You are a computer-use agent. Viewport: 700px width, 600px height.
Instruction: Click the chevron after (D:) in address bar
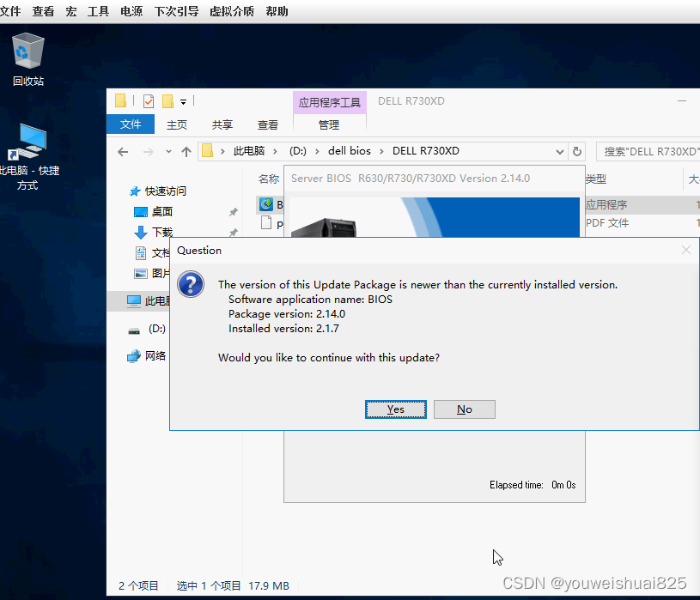coord(317,152)
